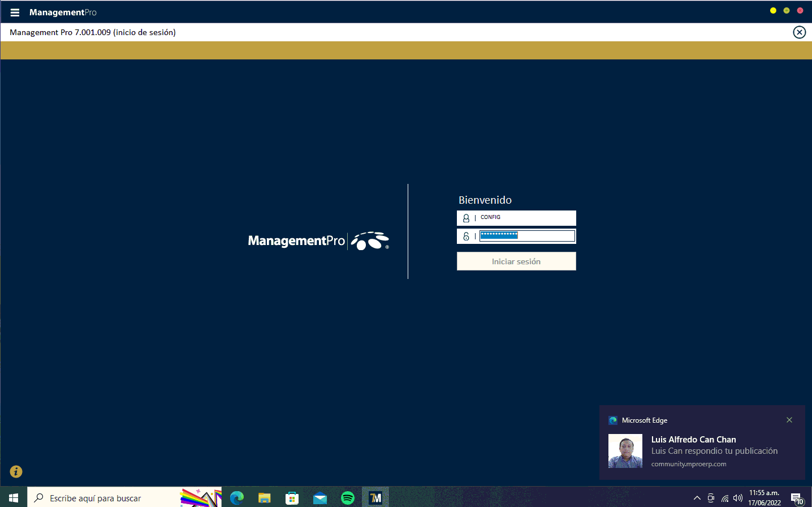Open Spotify from the taskbar
The image size is (812, 507).
pyautogui.click(x=348, y=498)
